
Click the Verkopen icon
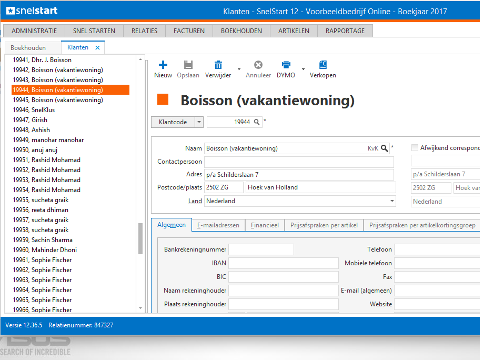[323, 65]
